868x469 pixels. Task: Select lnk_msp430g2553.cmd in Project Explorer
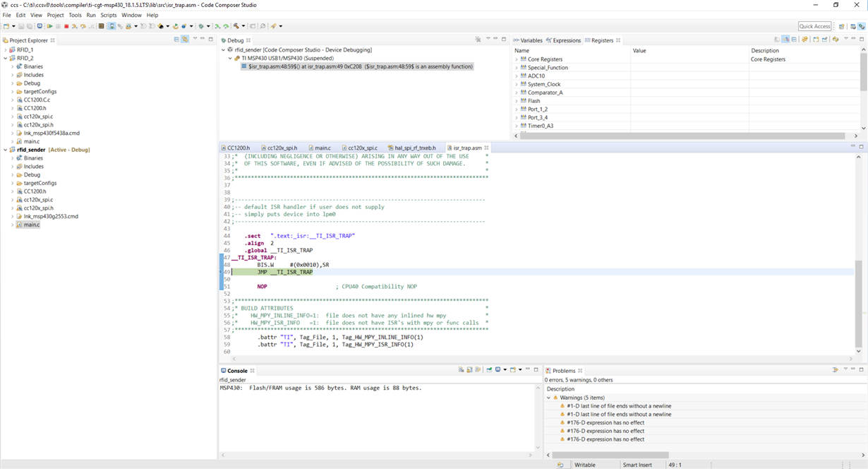(50, 217)
